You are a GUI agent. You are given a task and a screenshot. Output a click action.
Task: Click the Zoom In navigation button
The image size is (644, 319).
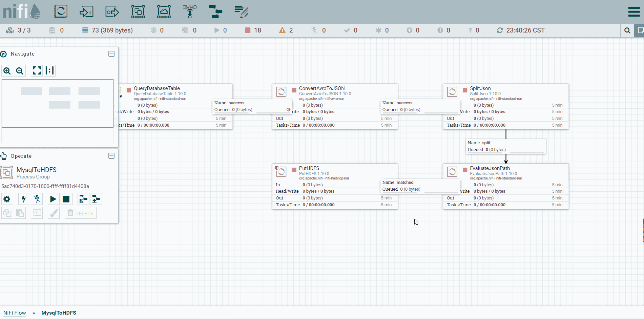click(x=7, y=71)
